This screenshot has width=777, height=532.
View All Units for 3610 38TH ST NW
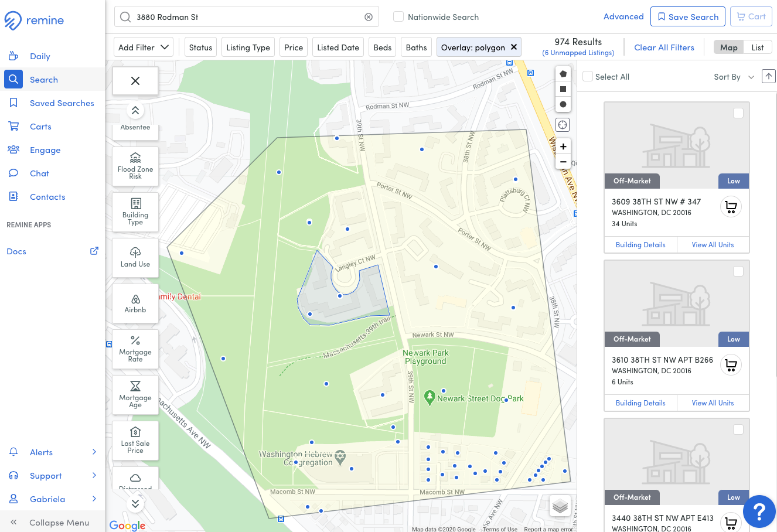tap(713, 403)
